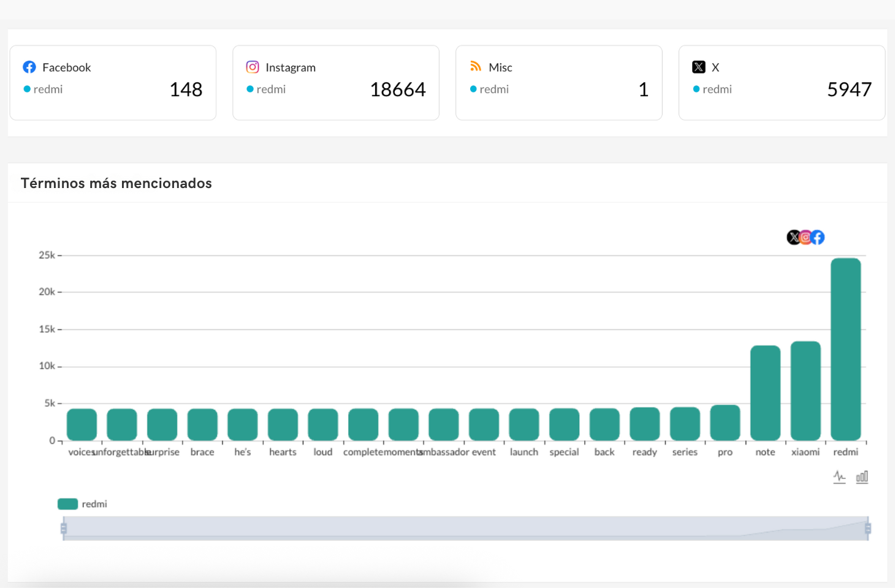Open the Misc mentions card

559,83
